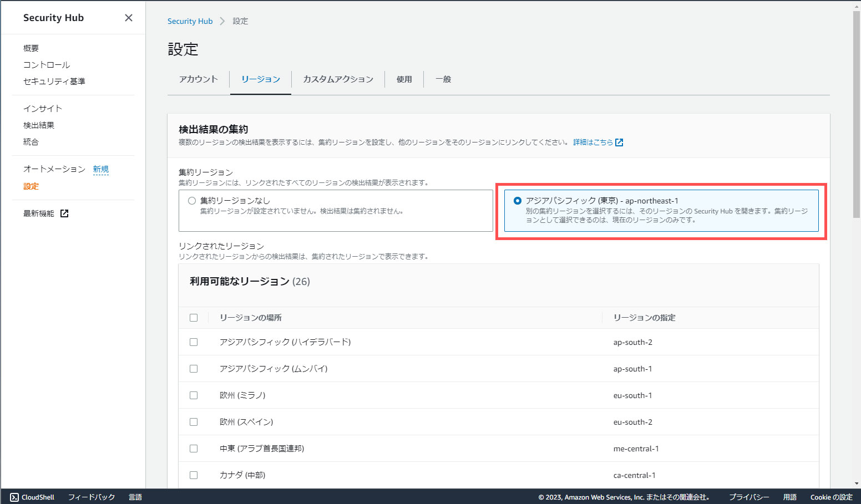Viewport: 861px width, 504px height.
Task: Check the アジアパシフィック (ムンバイ) row checkbox
Action: click(x=194, y=369)
